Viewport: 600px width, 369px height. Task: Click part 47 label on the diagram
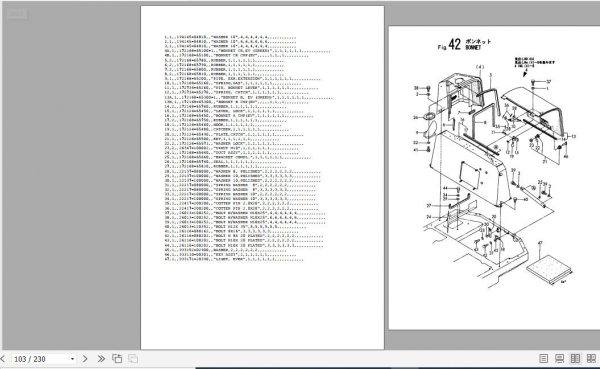click(x=540, y=243)
